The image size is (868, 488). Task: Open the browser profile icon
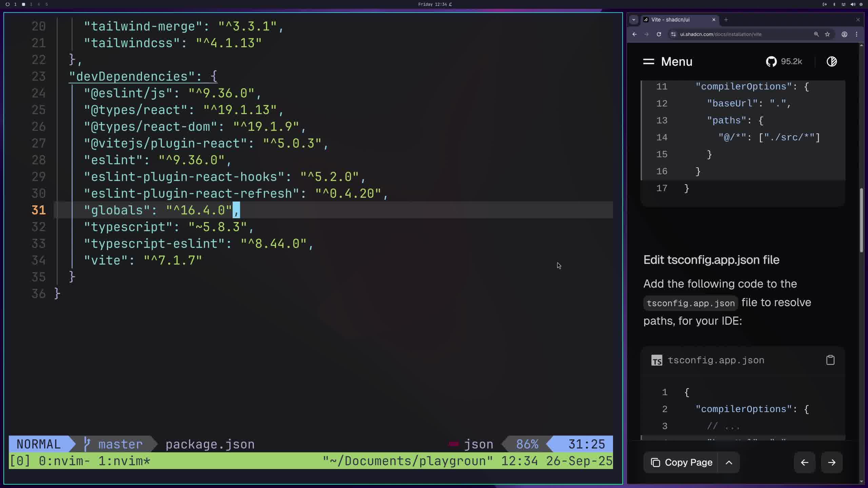(x=844, y=34)
